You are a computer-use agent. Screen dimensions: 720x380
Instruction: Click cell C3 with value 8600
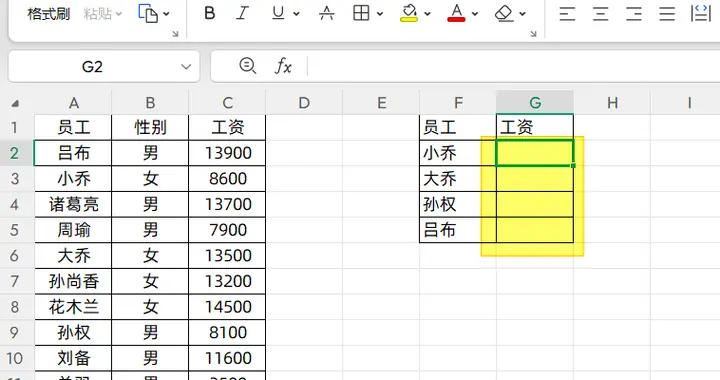(227, 179)
